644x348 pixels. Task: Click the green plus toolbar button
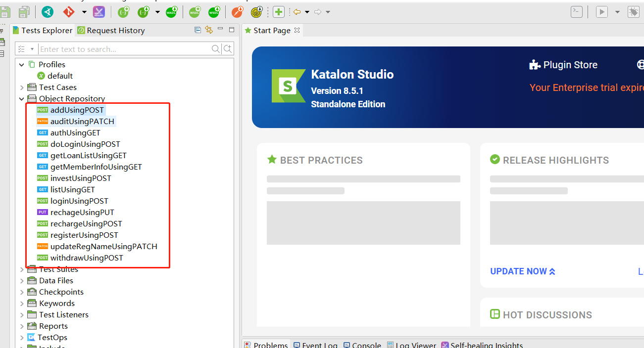(279, 12)
